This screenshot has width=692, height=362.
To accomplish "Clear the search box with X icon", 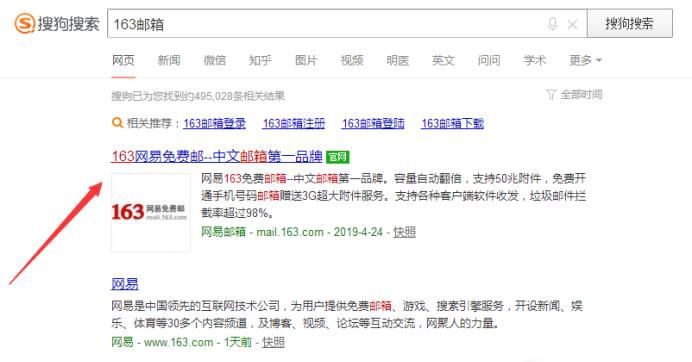I will pos(572,24).
